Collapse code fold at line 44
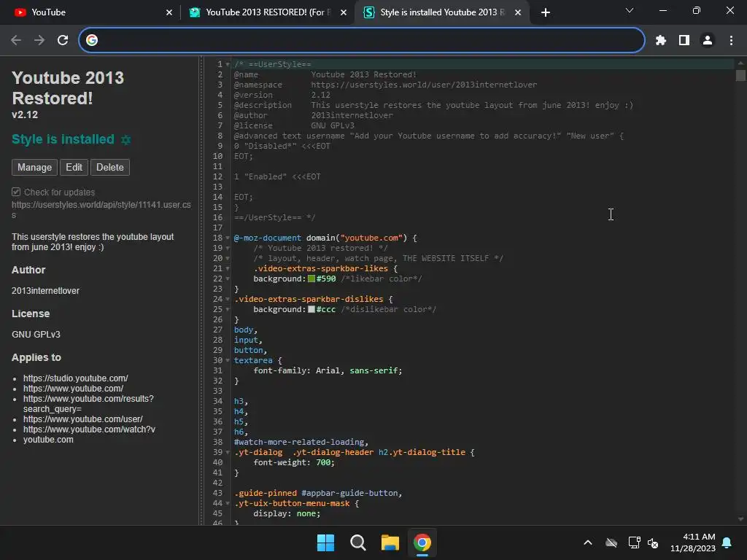 click(x=228, y=503)
